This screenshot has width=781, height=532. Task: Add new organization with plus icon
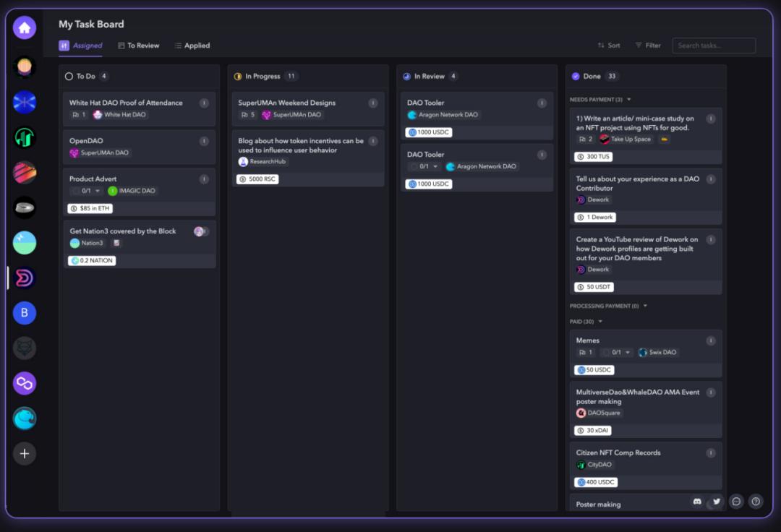[x=25, y=453]
